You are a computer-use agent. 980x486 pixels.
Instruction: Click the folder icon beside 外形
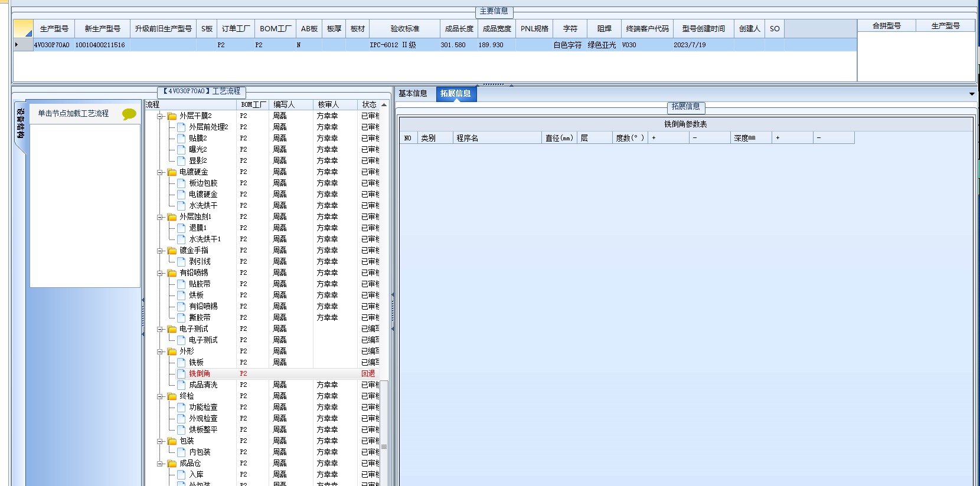pos(172,352)
